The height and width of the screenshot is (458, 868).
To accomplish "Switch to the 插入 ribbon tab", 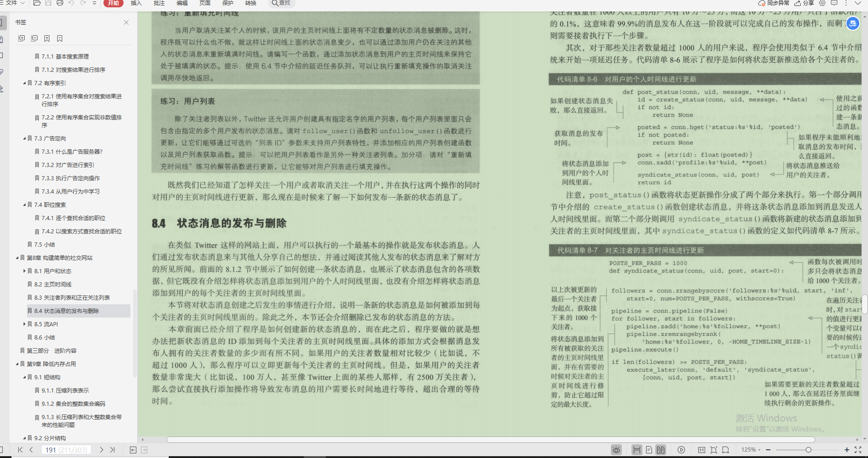I will (136, 3).
